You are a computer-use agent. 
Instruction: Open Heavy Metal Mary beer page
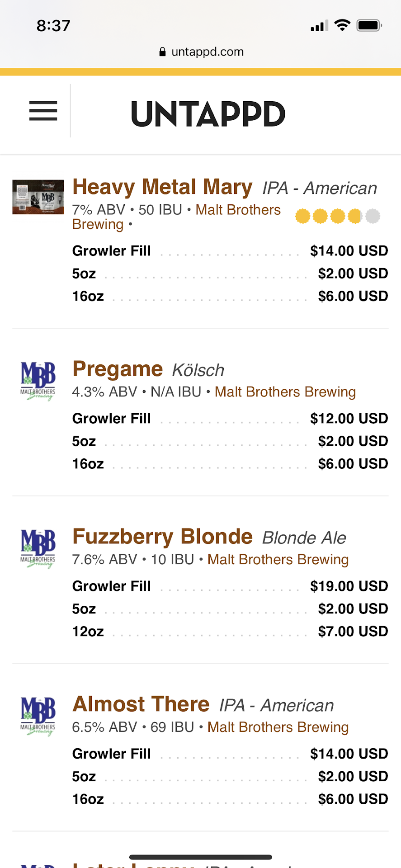pyautogui.click(x=162, y=187)
